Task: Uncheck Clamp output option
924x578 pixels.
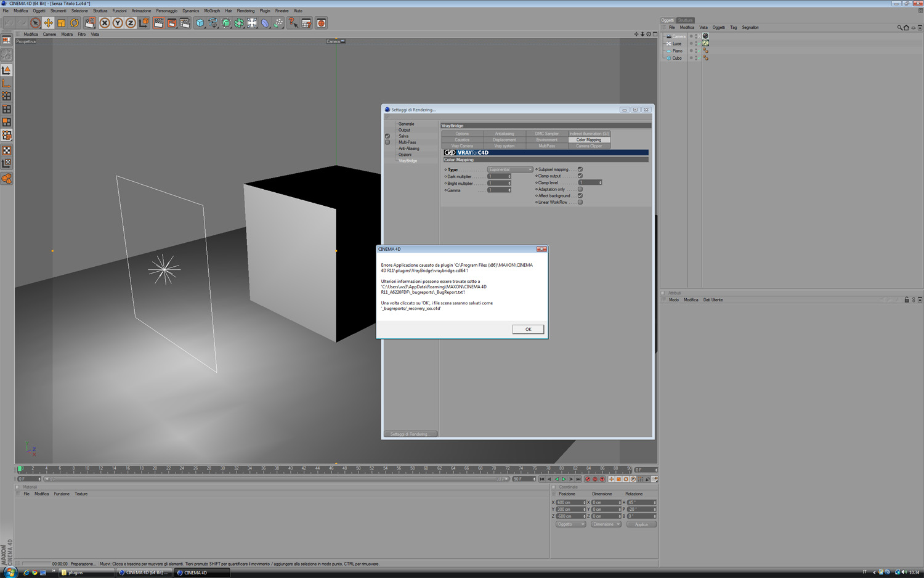Action: pos(580,176)
